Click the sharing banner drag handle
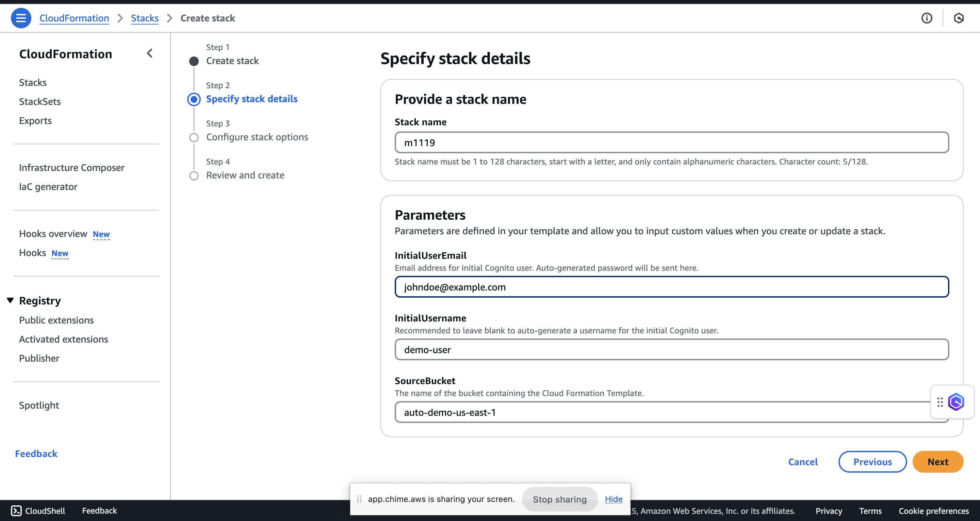The width and height of the screenshot is (980, 521). [359, 499]
